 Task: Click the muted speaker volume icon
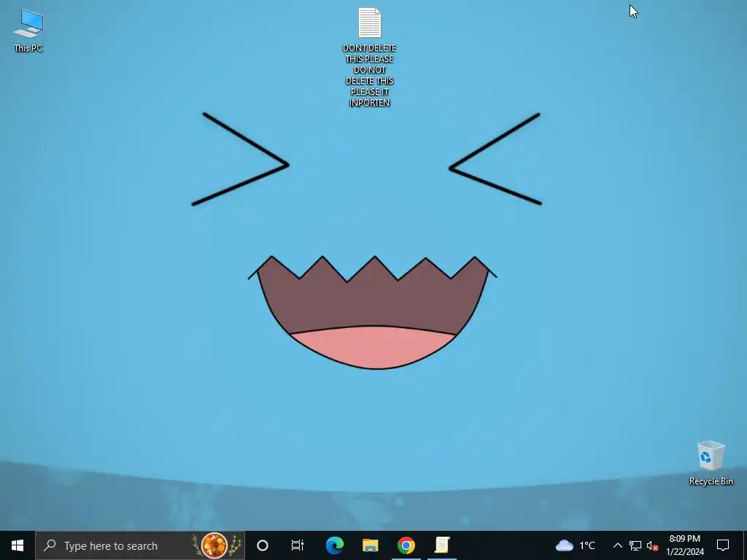[x=652, y=545]
